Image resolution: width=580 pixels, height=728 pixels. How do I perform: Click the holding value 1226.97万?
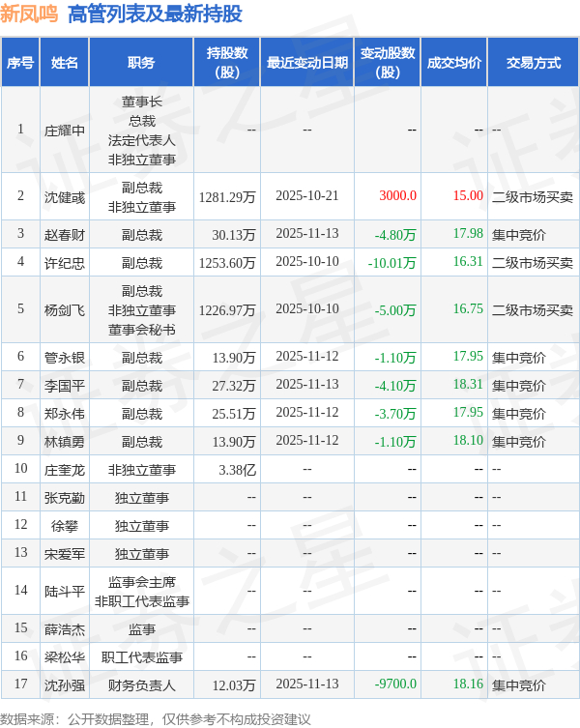[x=227, y=310]
